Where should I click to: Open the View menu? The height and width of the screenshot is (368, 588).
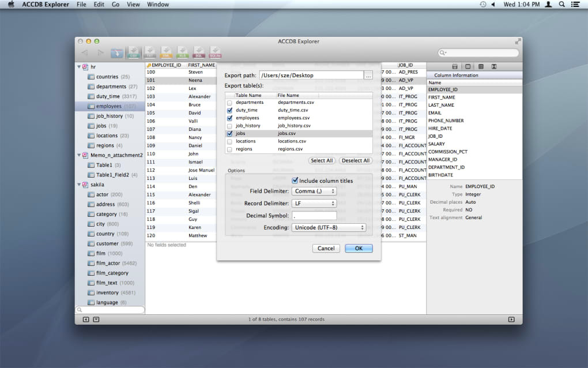tap(133, 5)
